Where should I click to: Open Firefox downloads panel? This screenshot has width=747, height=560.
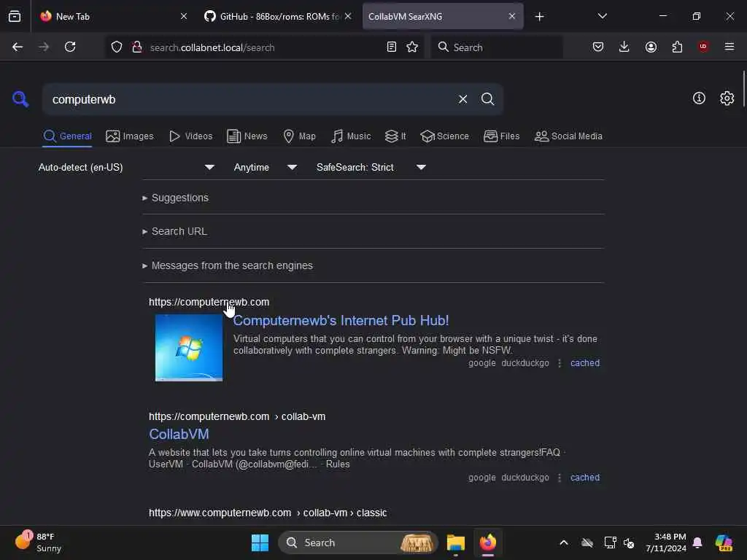coord(624,47)
